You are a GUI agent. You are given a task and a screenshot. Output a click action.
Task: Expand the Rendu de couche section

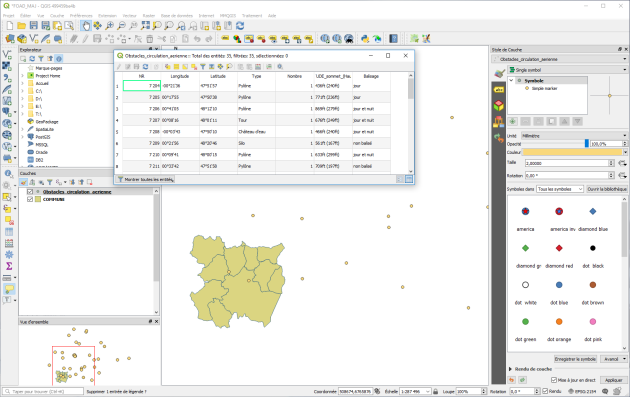click(510, 369)
